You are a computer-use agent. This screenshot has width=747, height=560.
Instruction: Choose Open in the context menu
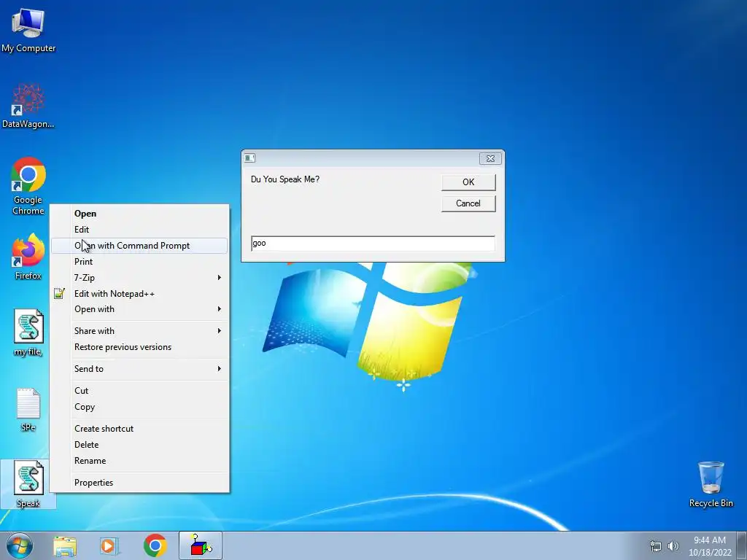[139, 214]
